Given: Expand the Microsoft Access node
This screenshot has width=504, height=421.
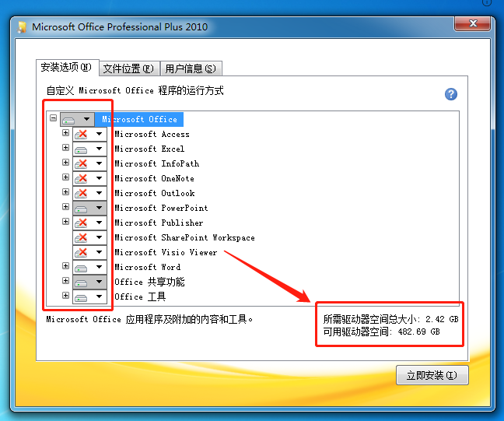Looking at the screenshot, I should coord(65,133).
